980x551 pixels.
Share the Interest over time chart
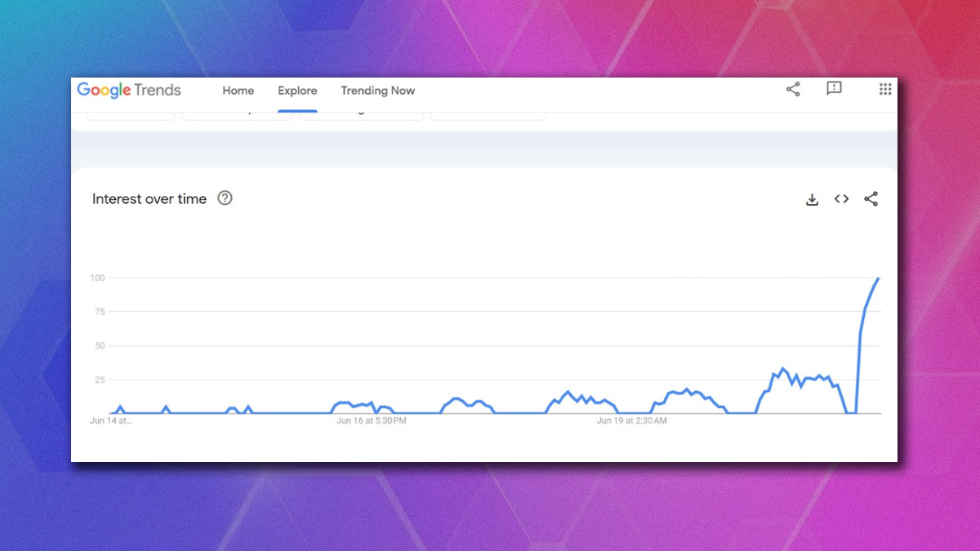[871, 198]
